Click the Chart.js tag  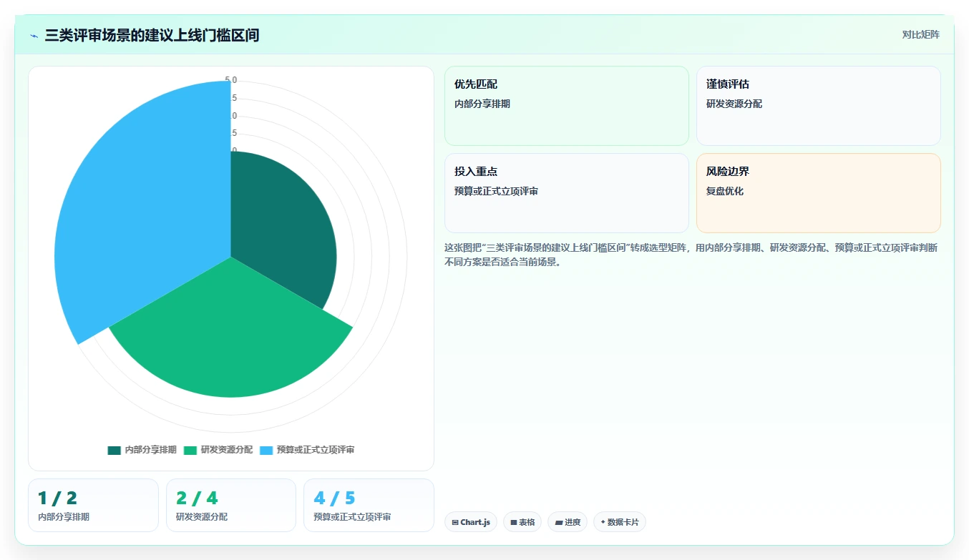click(471, 522)
